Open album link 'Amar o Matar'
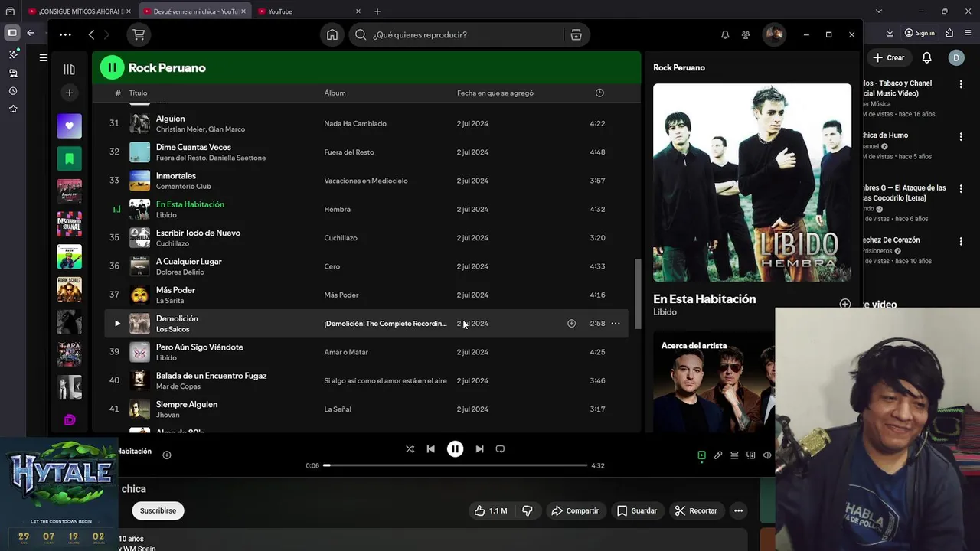Image resolution: width=980 pixels, height=551 pixels. pos(346,352)
